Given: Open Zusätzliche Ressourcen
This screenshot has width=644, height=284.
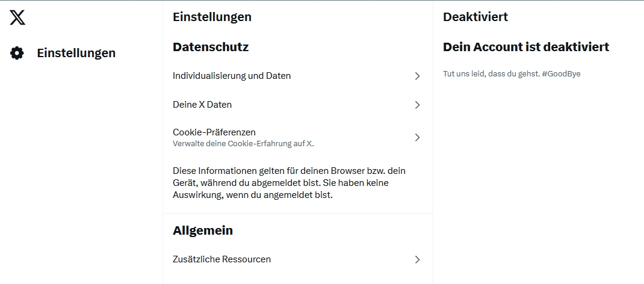Looking at the screenshot, I should pyautogui.click(x=298, y=259).
